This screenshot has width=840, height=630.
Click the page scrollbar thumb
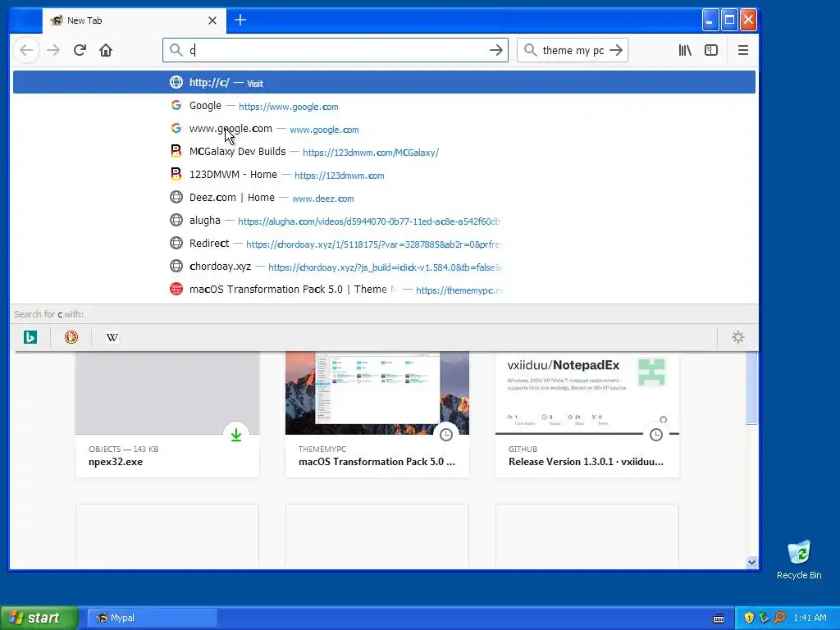751,388
